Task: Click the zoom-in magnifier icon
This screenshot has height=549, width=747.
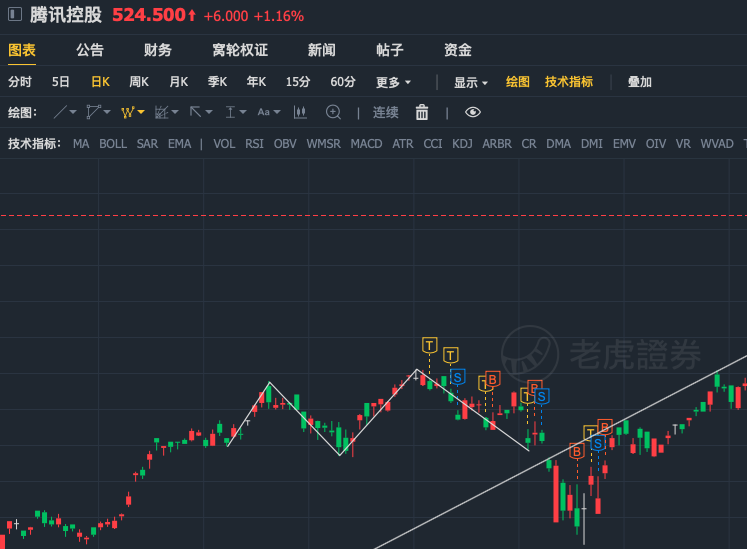Action: pos(333,112)
